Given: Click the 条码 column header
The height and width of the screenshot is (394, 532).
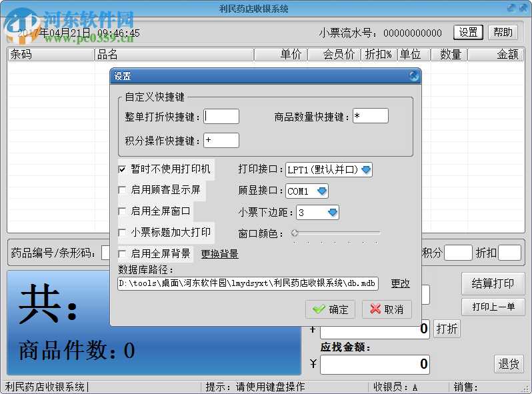Looking at the screenshot, I should click(x=51, y=54).
